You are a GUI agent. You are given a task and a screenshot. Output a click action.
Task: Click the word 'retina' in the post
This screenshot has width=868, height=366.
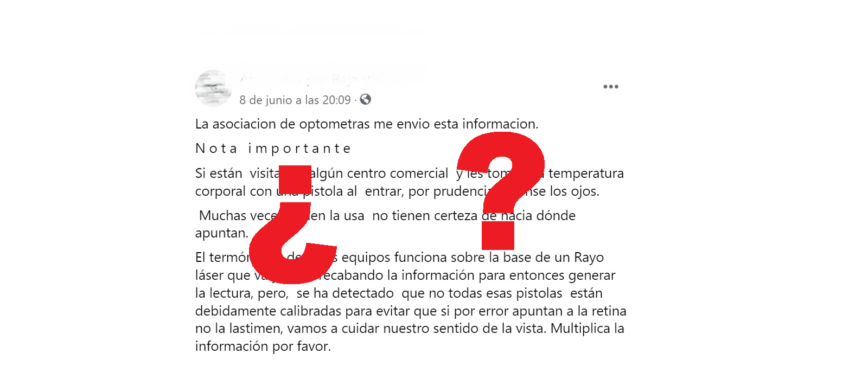609,311
